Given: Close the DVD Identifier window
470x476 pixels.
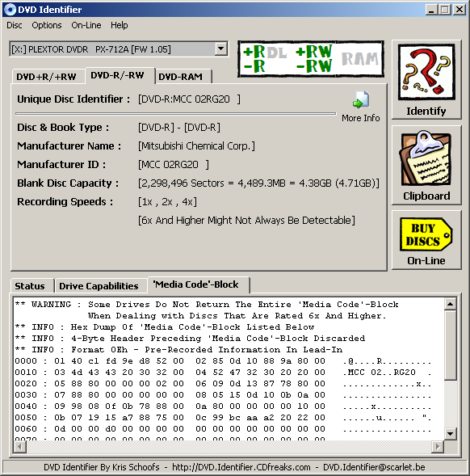Looking at the screenshot, I should click(460, 10).
